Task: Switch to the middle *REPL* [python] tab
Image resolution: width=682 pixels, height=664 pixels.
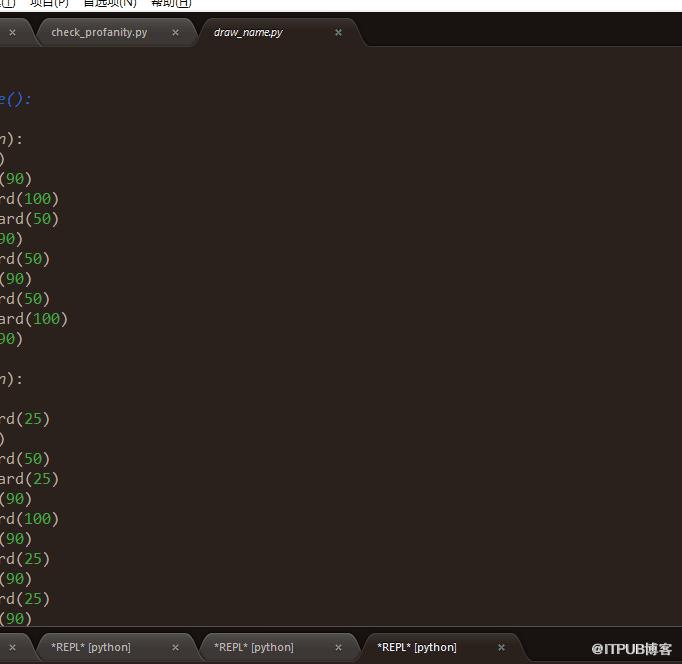Action: coord(254,647)
